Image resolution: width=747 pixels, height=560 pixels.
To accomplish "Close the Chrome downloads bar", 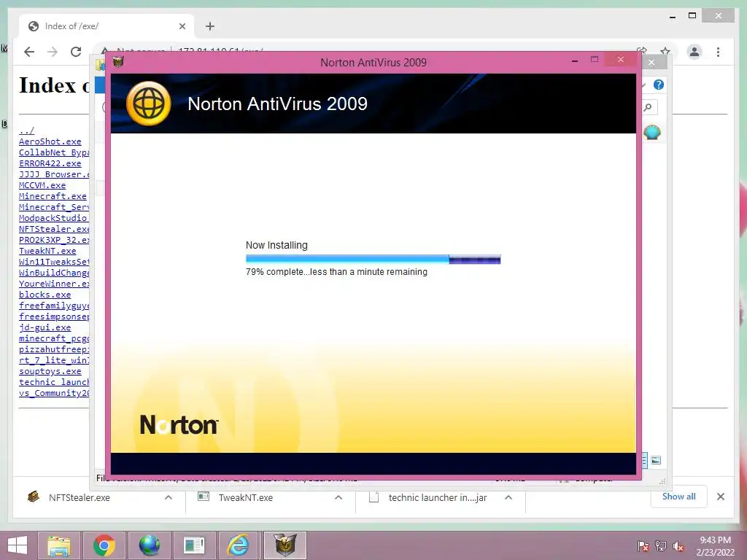I will [720, 497].
